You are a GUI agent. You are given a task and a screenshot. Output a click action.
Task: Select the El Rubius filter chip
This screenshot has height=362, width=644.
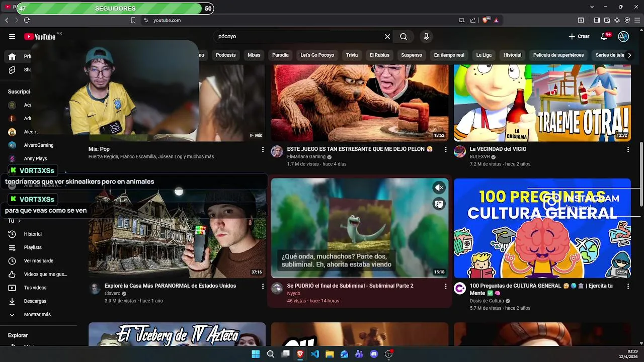[x=379, y=55]
